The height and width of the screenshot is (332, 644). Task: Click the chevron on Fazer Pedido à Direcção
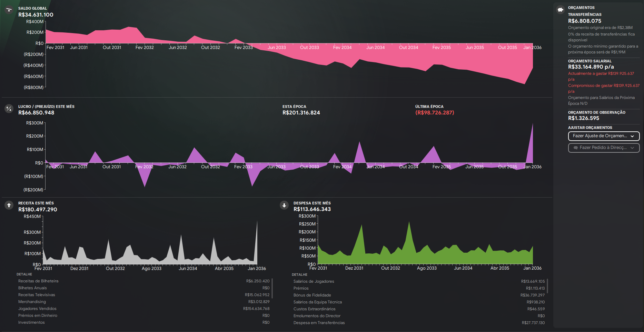point(632,148)
